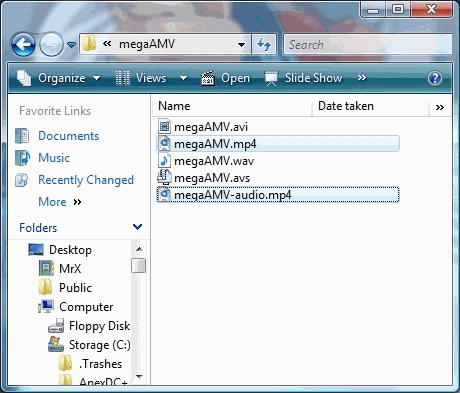The width and height of the screenshot is (460, 393).
Task: Select the megaAMV-audio.mp4 file name
Action: pos(233,195)
